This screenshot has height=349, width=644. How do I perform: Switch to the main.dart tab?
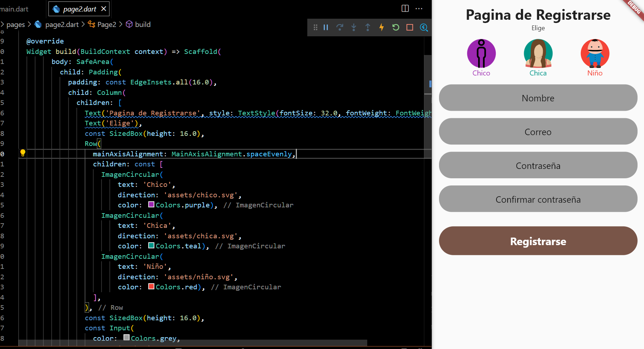(x=14, y=9)
